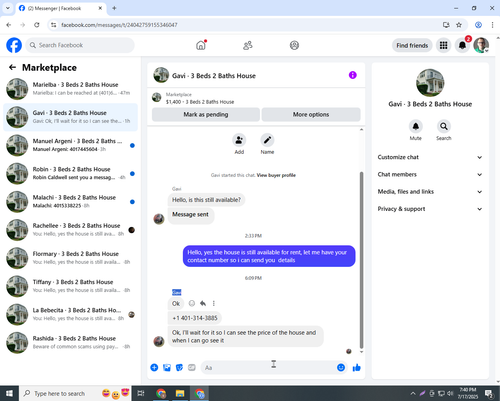React to the Ok message

pos(192,303)
